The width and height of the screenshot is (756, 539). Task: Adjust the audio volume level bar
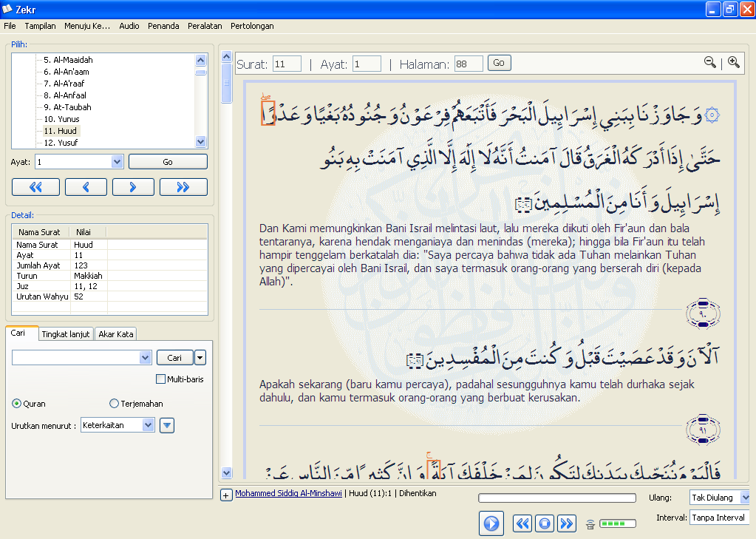coord(618,523)
